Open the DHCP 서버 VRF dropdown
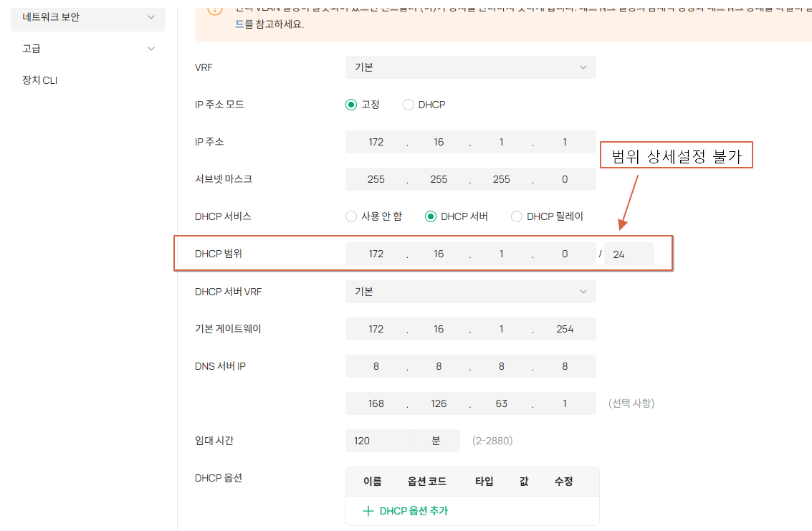 point(470,292)
